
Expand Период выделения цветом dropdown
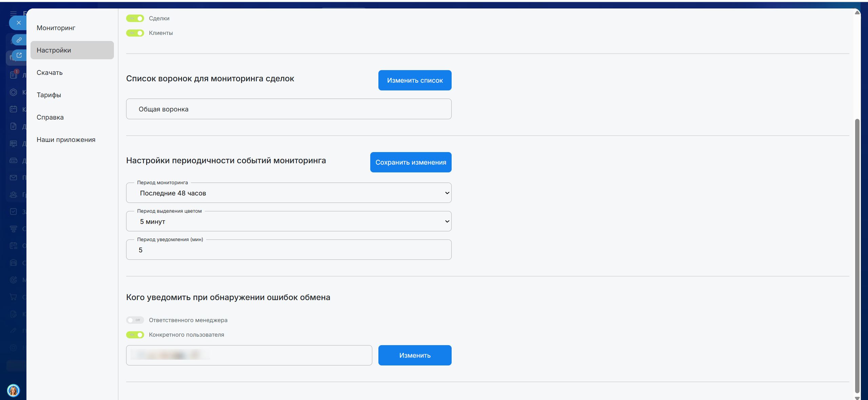(289, 222)
